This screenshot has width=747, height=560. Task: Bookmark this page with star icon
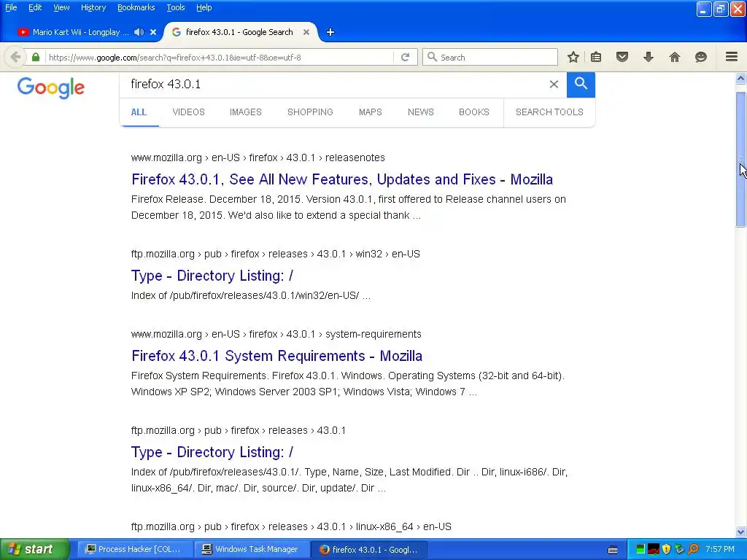coord(573,57)
